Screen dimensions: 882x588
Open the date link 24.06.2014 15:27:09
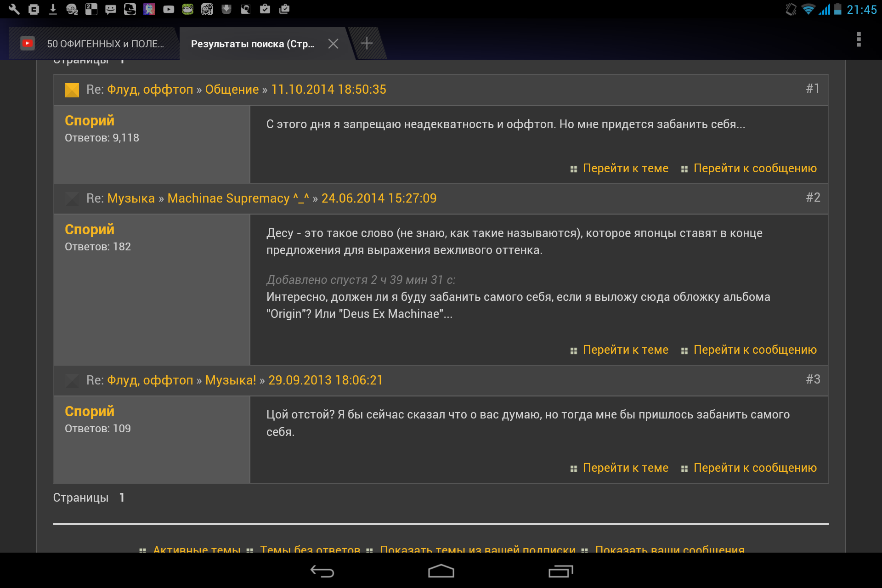coord(379,198)
